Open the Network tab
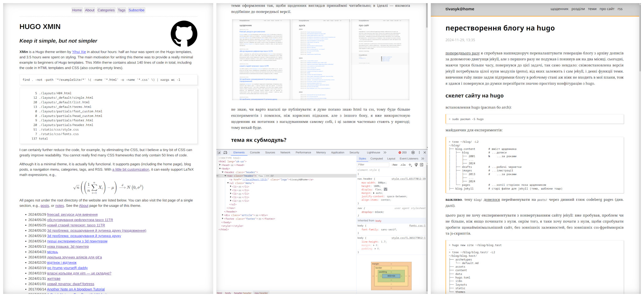 click(285, 152)
